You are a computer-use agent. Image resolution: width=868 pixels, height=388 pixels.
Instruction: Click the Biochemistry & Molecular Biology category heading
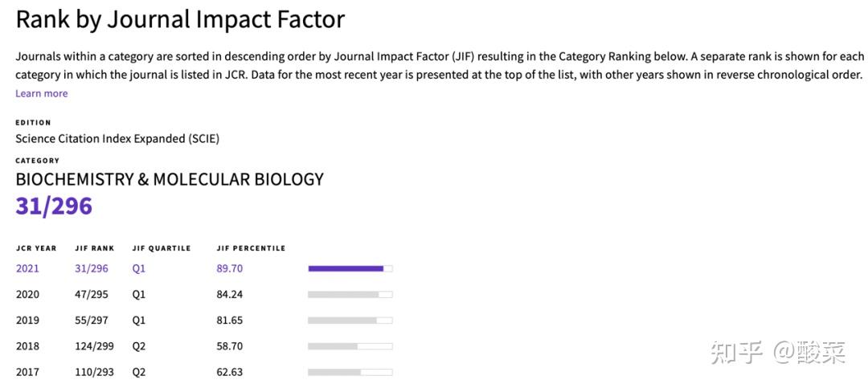coord(170,179)
